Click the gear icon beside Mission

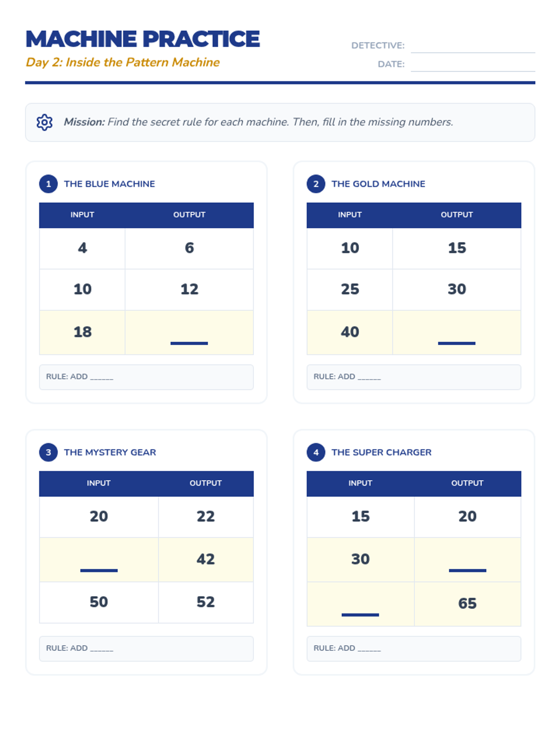[x=44, y=122]
